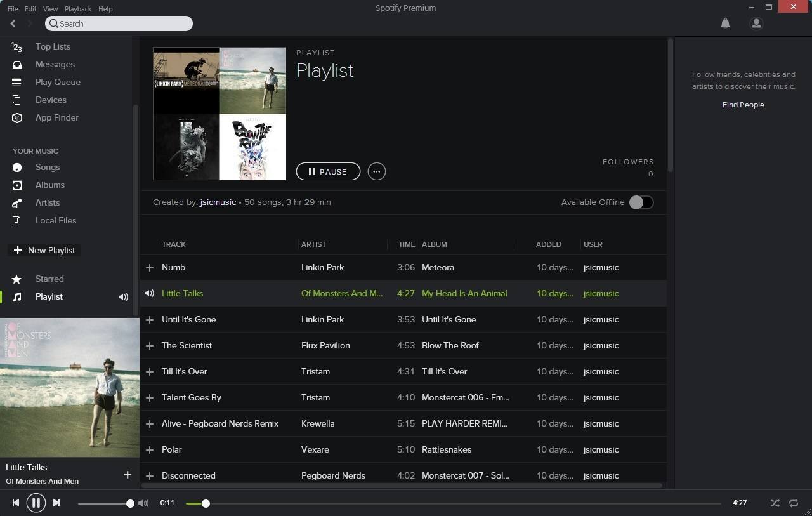This screenshot has height=516, width=812.
Task: Sort by USER column header
Action: click(x=593, y=244)
